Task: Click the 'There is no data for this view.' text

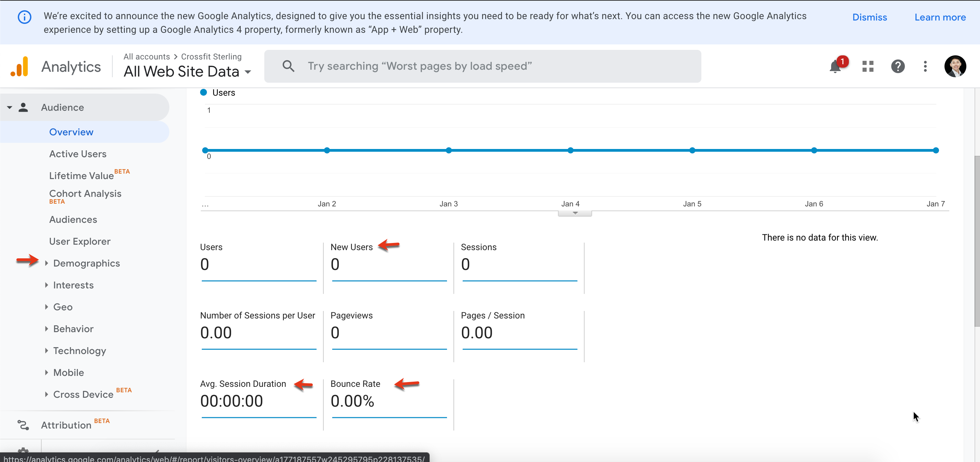Action: tap(820, 237)
